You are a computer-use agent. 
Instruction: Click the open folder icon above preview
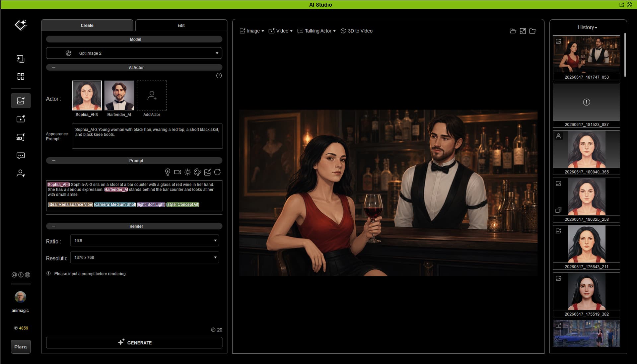(x=513, y=31)
